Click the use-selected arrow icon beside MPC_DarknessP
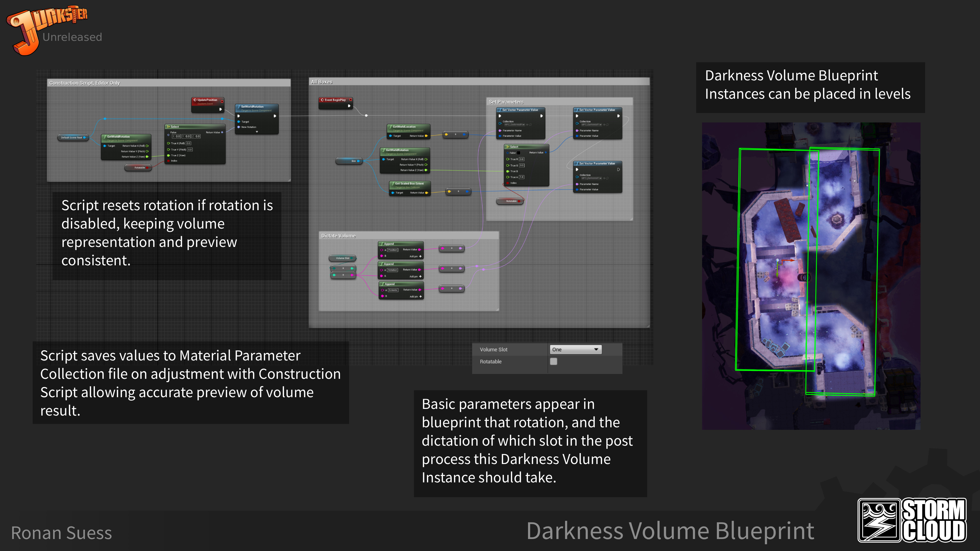Screen dimensions: 980x551 coord(527,125)
